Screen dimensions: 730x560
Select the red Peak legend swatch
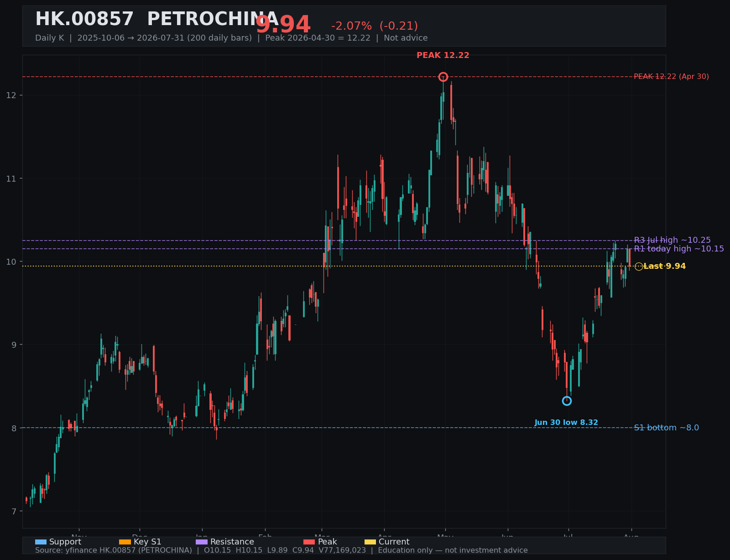pos(309,542)
